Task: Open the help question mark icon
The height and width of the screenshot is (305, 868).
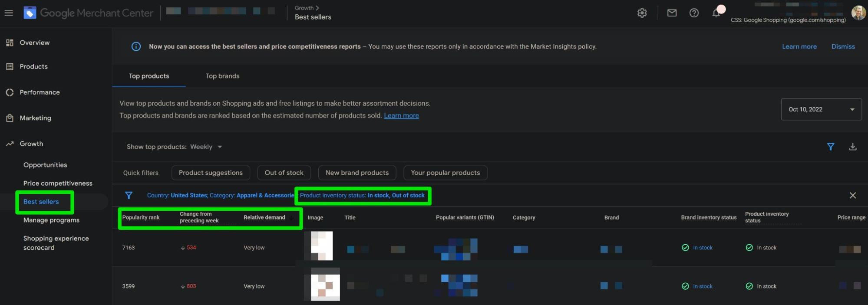Action: click(694, 13)
